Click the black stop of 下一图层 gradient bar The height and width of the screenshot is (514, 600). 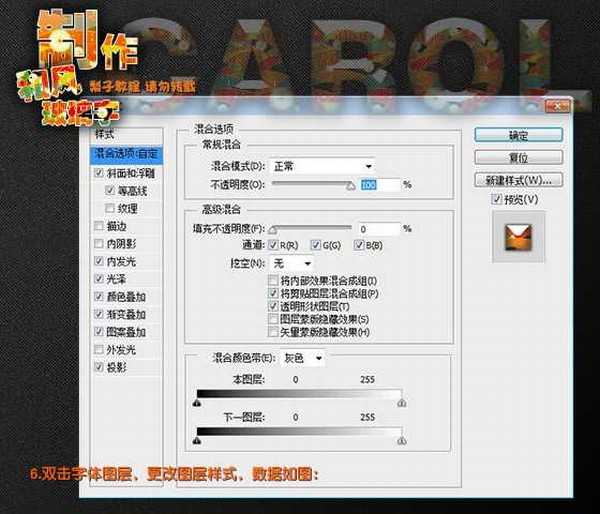197,440
